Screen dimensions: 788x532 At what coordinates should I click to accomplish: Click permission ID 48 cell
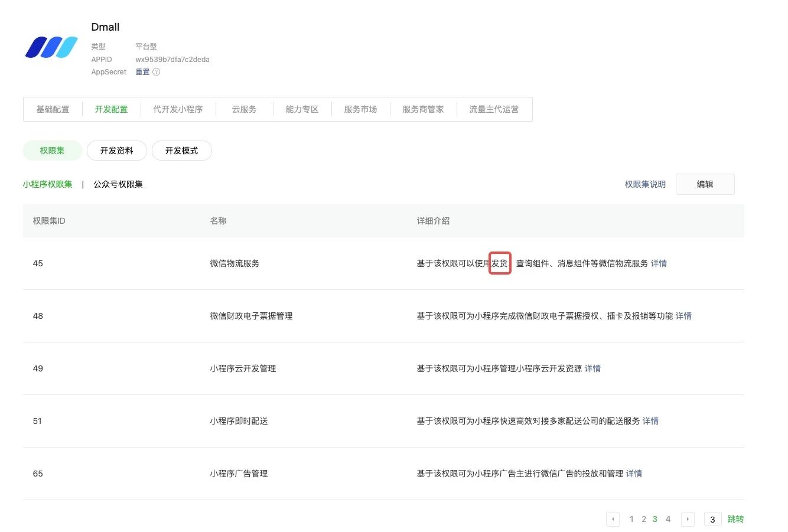point(38,316)
